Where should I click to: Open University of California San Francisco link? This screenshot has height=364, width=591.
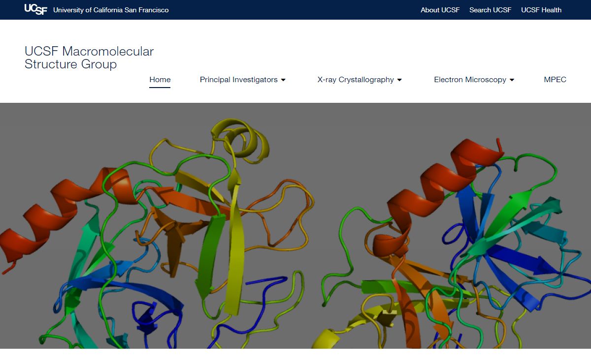click(x=111, y=10)
